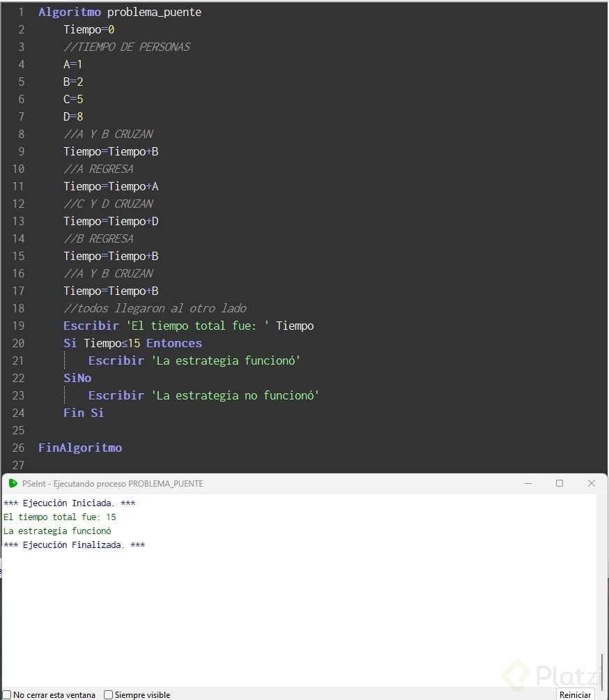The height and width of the screenshot is (700, 609).
Task: Click the 'Si Tiempo≤15 Entonces' line
Action: click(x=132, y=343)
